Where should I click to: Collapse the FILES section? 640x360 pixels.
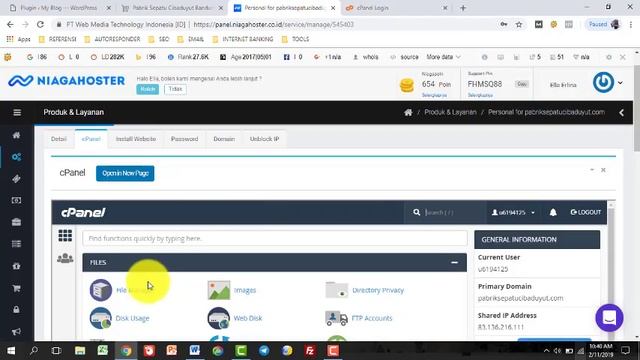click(454, 262)
